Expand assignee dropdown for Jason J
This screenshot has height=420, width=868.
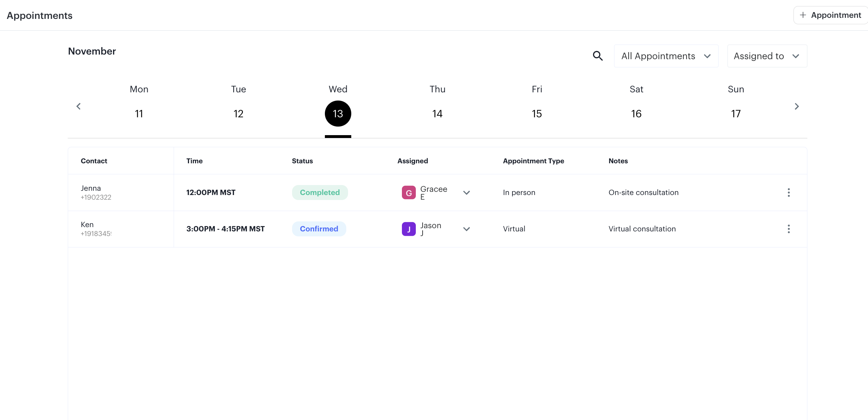(x=466, y=229)
